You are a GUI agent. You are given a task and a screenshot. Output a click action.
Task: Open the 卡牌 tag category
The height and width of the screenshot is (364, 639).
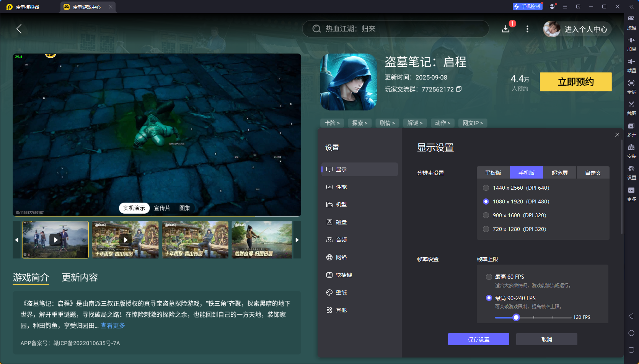pos(332,123)
